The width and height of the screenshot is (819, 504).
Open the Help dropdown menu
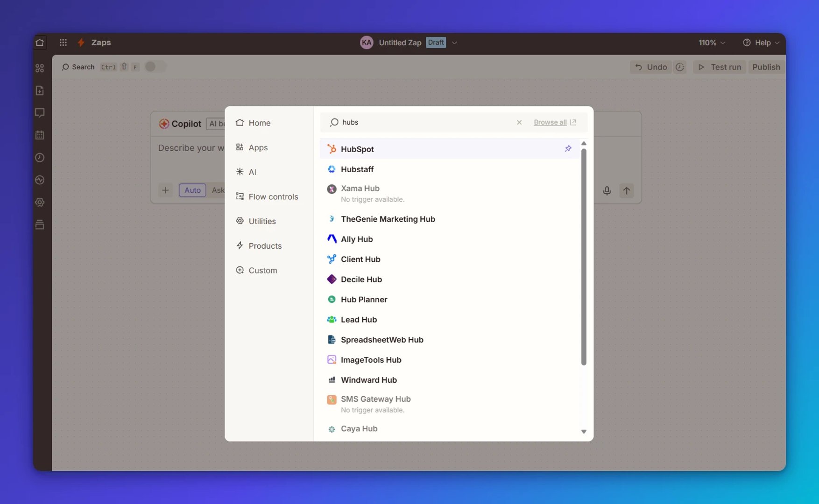(x=761, y=42)
